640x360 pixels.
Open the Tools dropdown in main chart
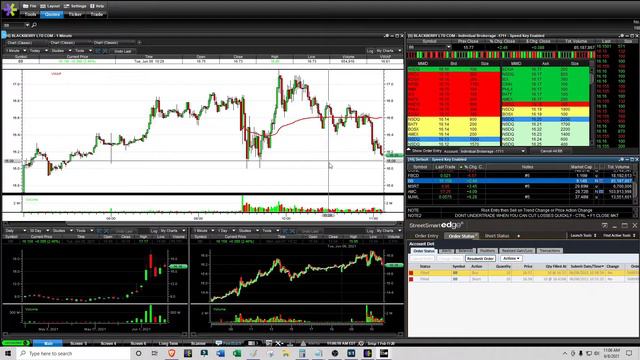tap(83, 51)
